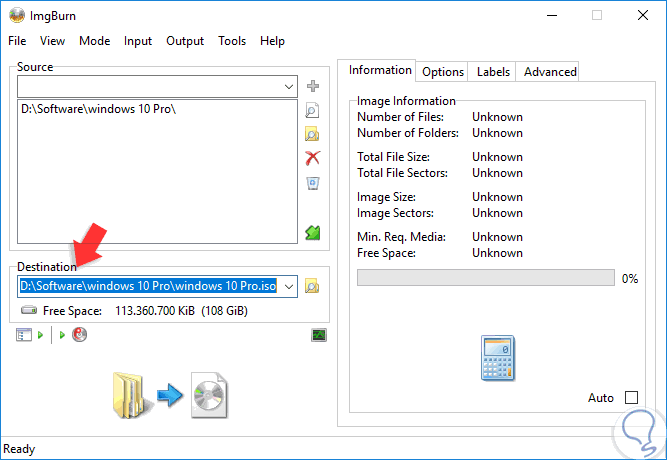Switch to the Options tab
This screenshot has width=667, height=460.
tap(442, 72)
